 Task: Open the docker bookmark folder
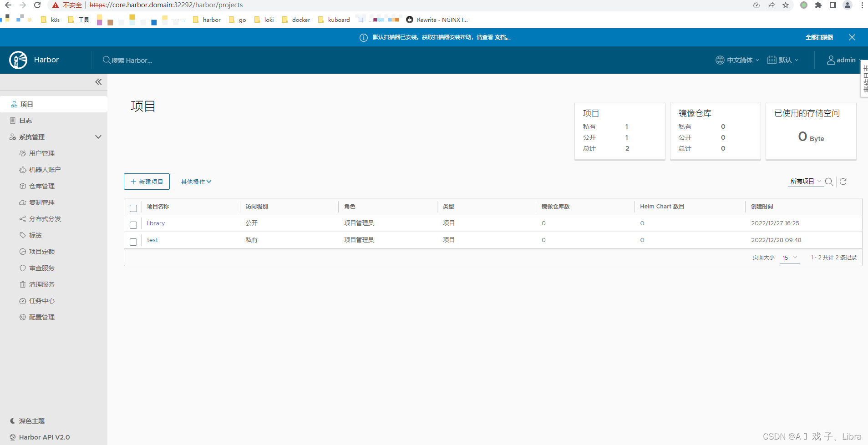296,20
